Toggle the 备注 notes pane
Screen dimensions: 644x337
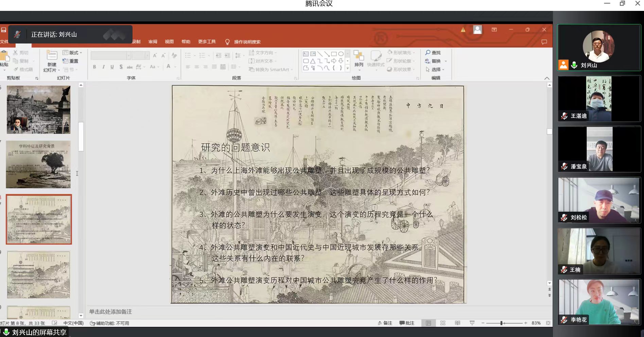(385, 323)
